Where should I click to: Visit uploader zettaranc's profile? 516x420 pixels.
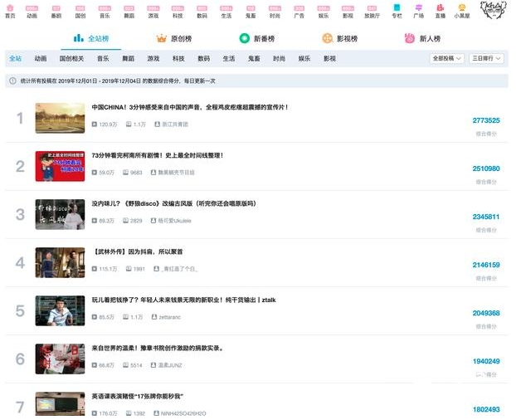pyautogui.click(x=167, y=317)
